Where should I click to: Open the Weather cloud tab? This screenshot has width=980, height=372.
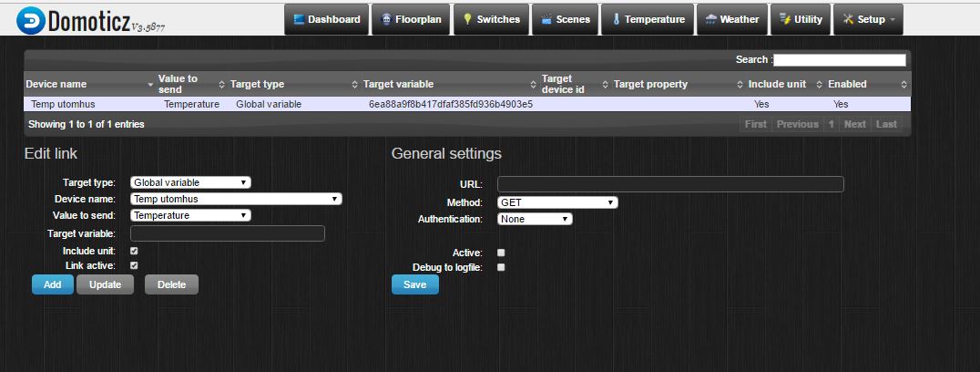(x=731, y=19)
